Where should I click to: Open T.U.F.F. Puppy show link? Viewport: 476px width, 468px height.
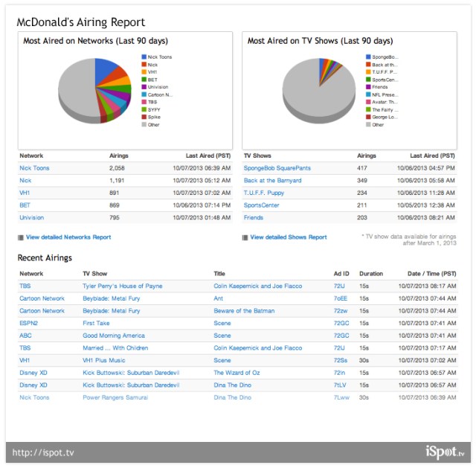click(x=264, y=193)
